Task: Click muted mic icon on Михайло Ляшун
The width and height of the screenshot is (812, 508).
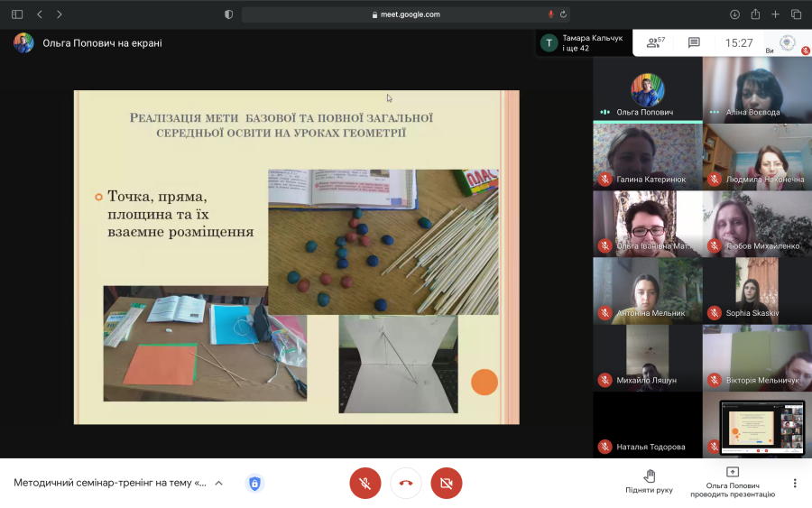Action: [604, 380]
